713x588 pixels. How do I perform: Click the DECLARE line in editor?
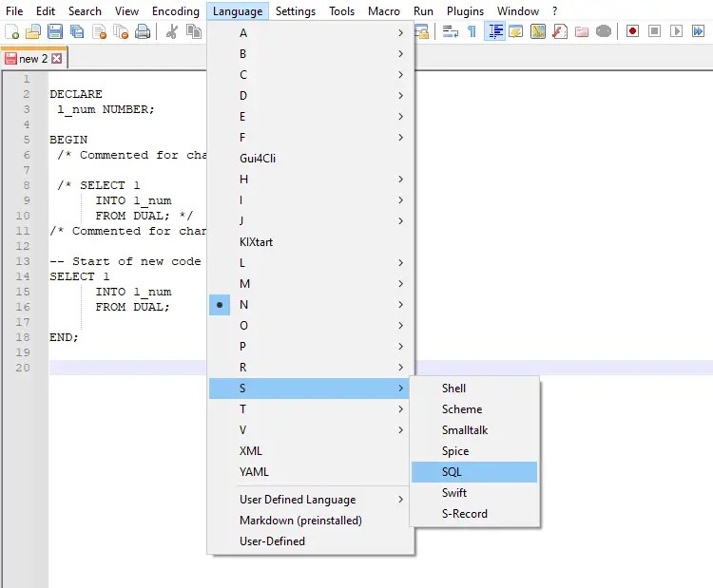click(x=76, y=94)
